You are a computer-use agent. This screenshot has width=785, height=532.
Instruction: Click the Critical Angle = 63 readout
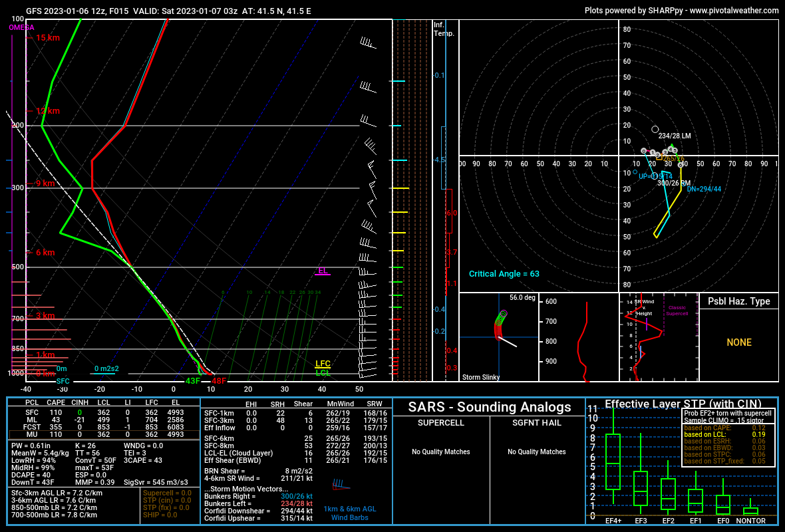pyautogui.click(x=504, y=274)
